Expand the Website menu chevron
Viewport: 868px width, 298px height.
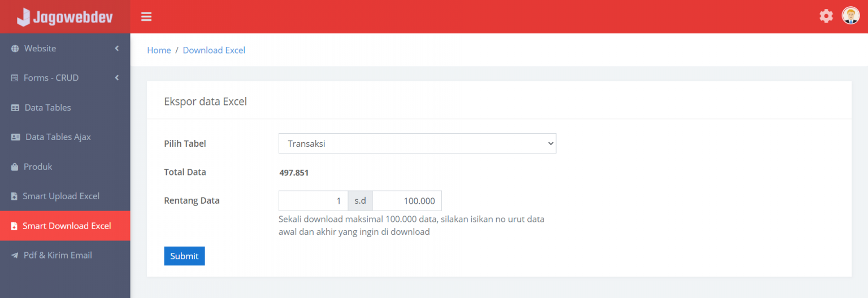tap(117, 49)
